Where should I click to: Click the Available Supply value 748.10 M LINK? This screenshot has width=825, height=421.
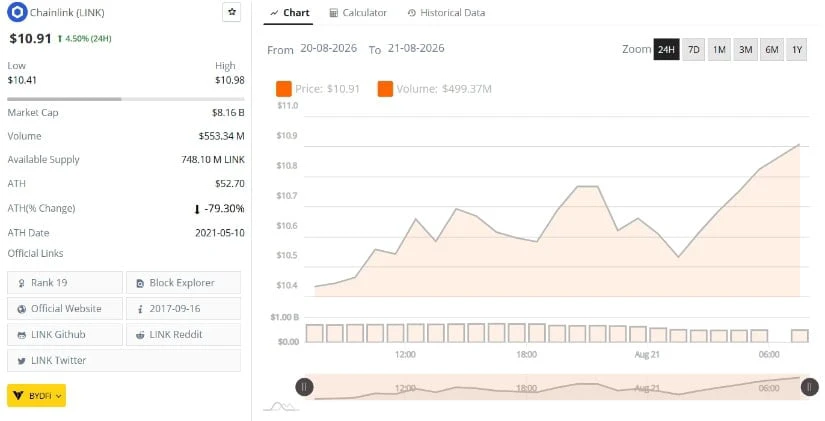pyautogui.click(x=213, y=159)
